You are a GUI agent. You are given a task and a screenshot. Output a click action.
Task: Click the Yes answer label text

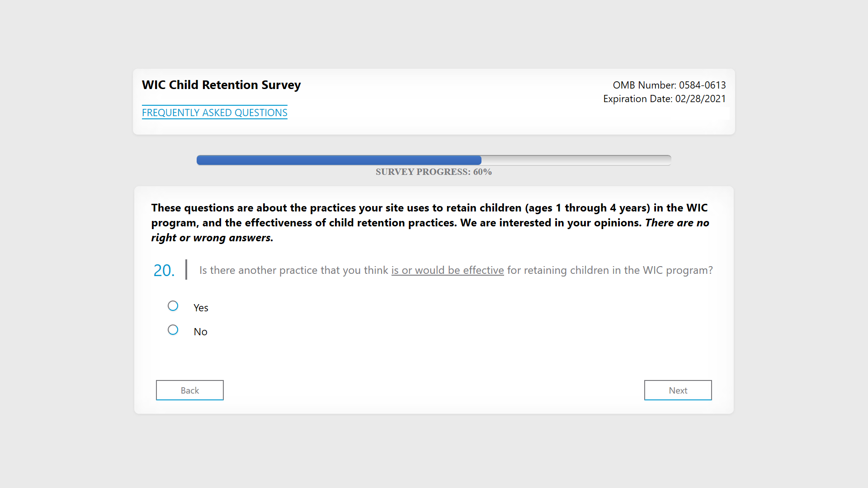pos(201,308)
